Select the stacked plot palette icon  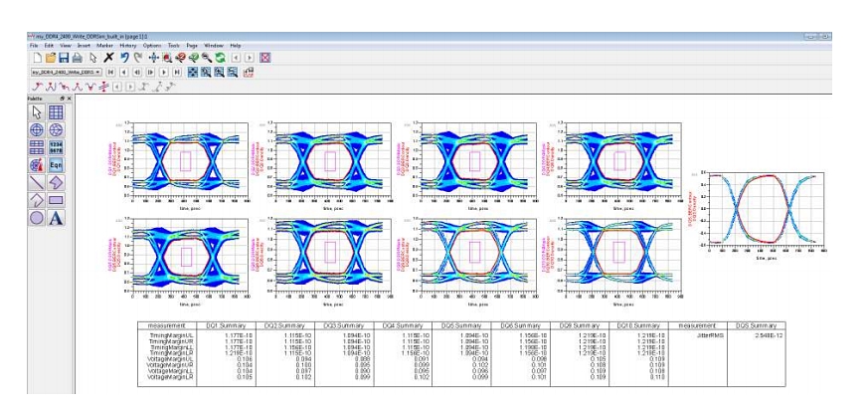tap(37, 147)
